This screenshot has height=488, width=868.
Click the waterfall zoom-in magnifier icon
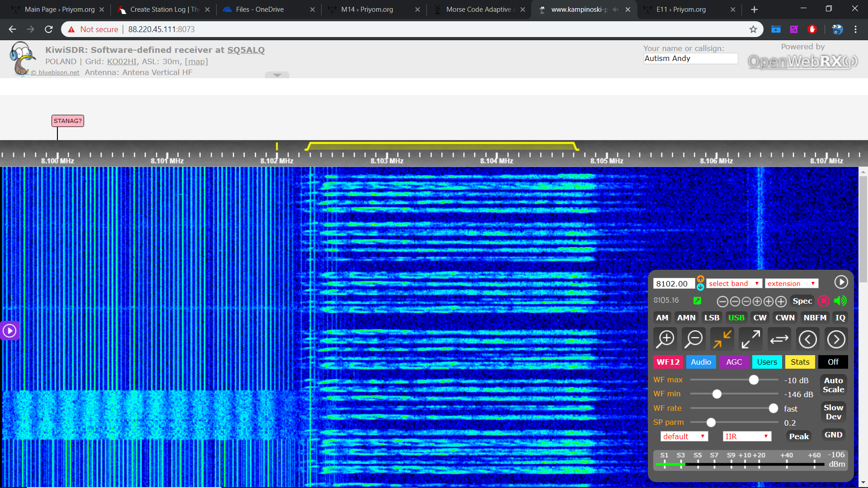pyautogui.click(x=665, y=339)
